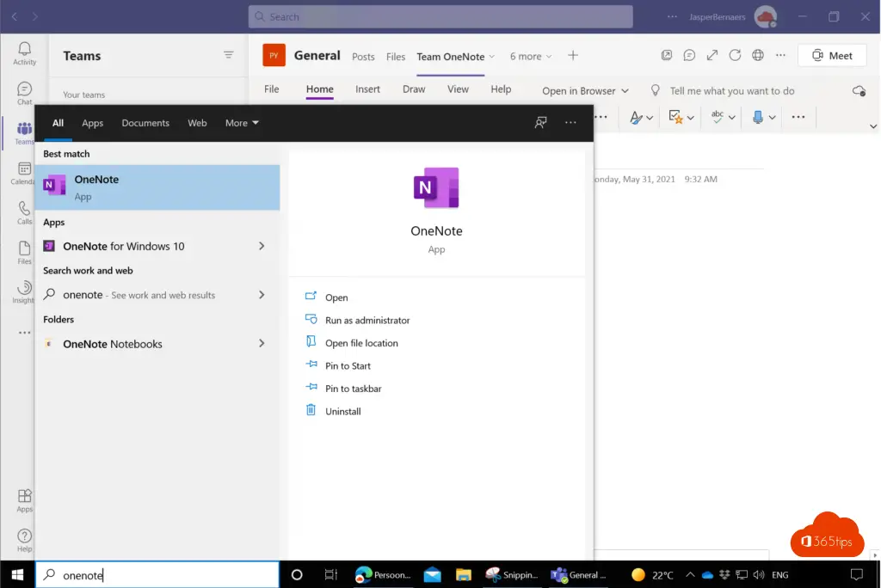Open Cortana circle on taskbar

coord(297,574)
